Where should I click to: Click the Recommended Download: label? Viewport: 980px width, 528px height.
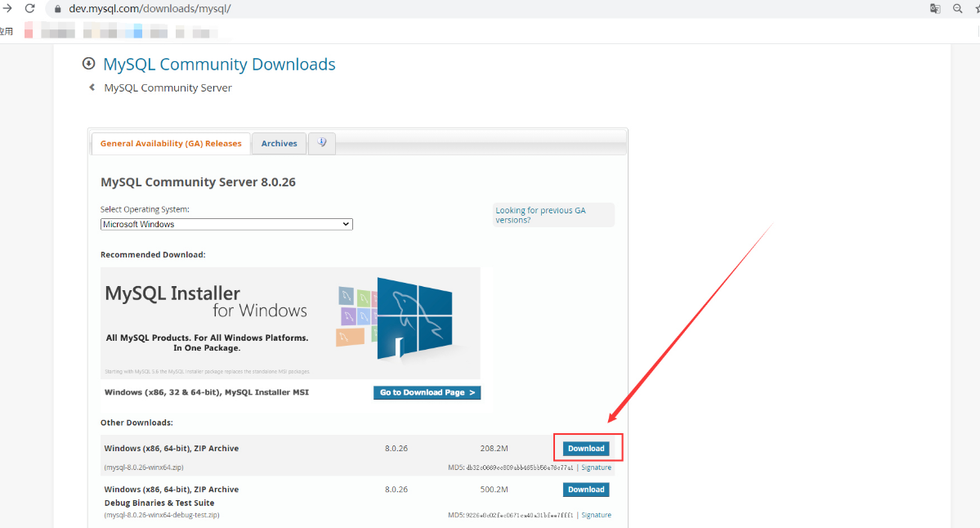click(153, 255)
